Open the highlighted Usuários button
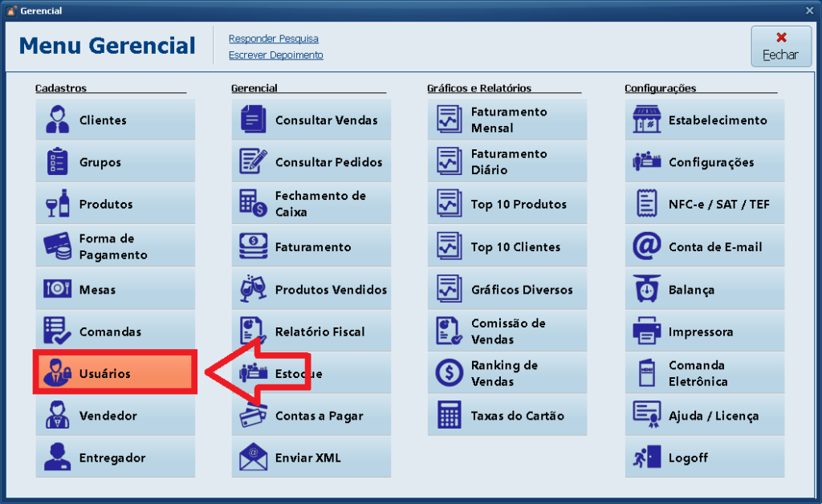Viewport: 822px width, 504px height. pos(114,373)
